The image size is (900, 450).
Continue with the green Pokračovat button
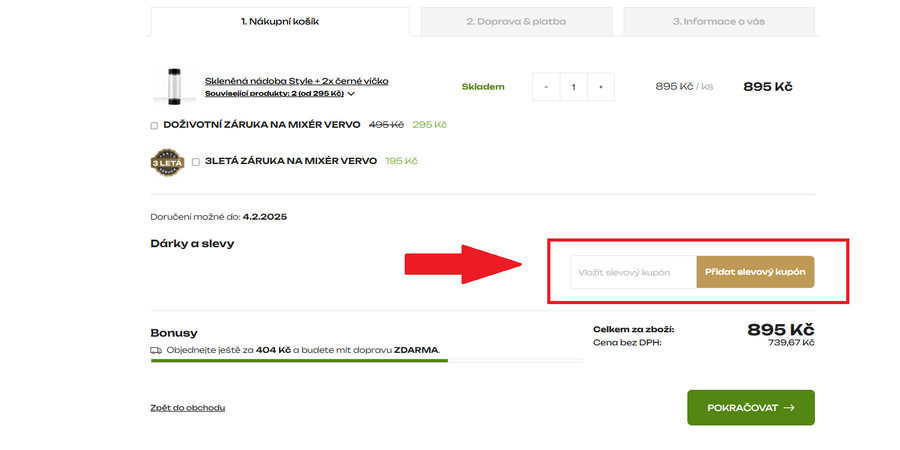pyautogui.click(x=751, y=408)
